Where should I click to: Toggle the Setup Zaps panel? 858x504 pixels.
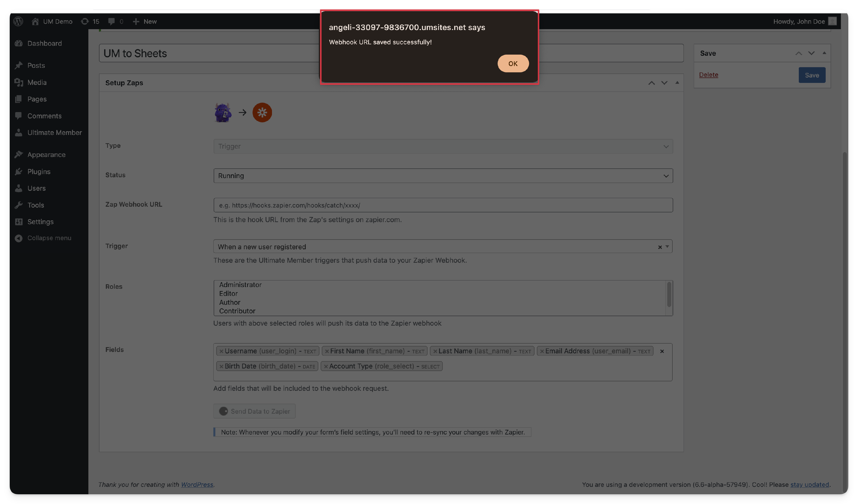tap(677, 83)
